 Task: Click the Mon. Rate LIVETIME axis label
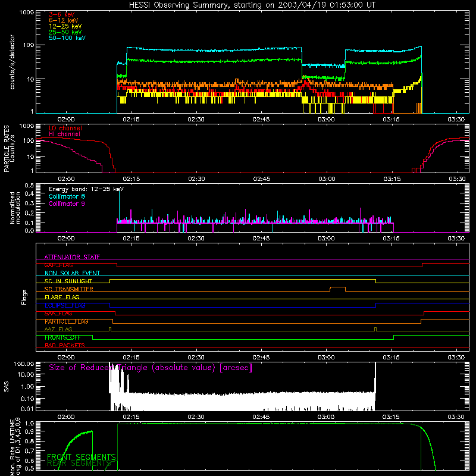(12, 448)
